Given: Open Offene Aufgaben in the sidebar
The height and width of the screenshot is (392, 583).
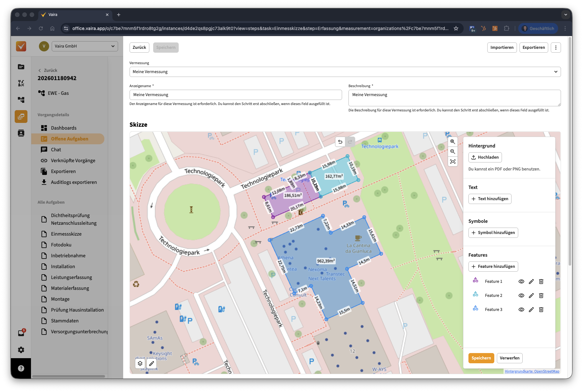Looking at the screenshot, I should 69,139.
